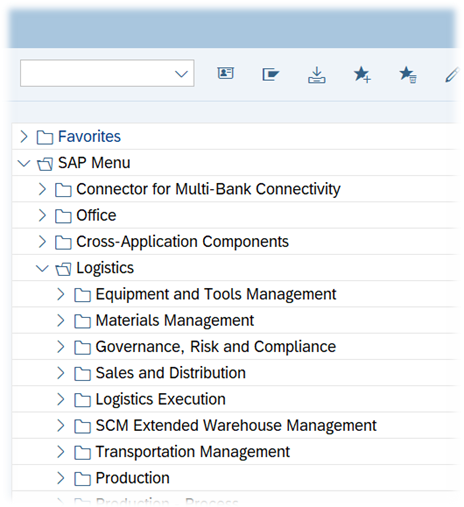Open the transaction command field dropdown arrow
464x507 pixels.
[x=181, y=74]
